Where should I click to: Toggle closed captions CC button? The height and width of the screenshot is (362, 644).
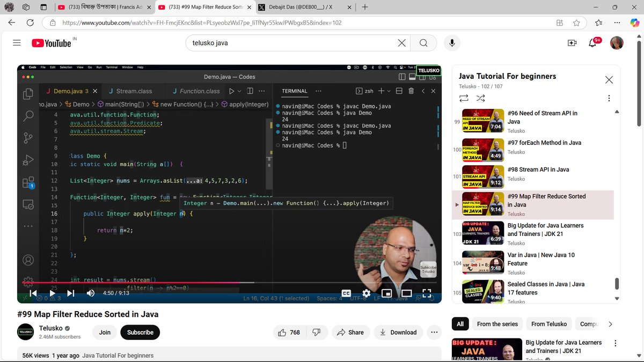coord(347,293)
